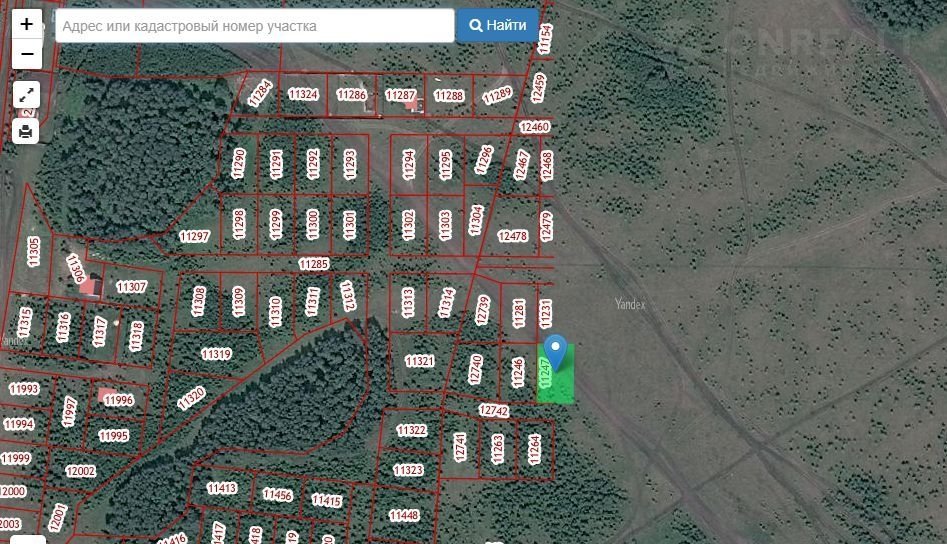Image resolution: width=947 pixels, height=544 pixels.
Task: Select parcel labeled 11996
Action: (x=118, y=400)
